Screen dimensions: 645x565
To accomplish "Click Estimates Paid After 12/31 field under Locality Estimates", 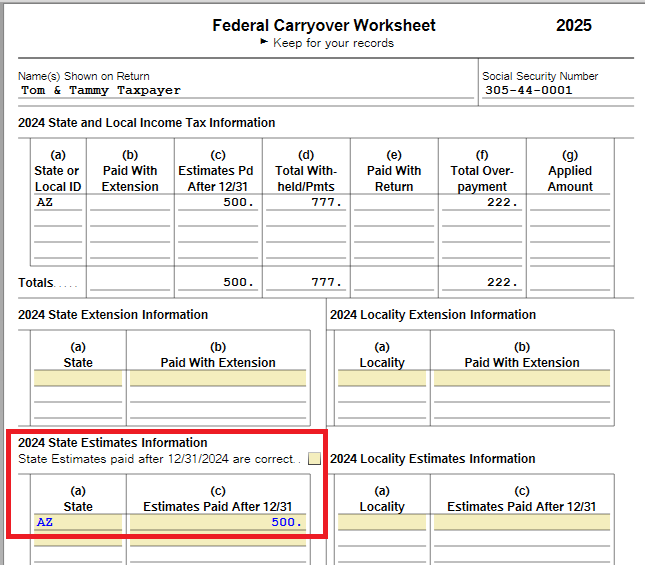I will (521, 522).
